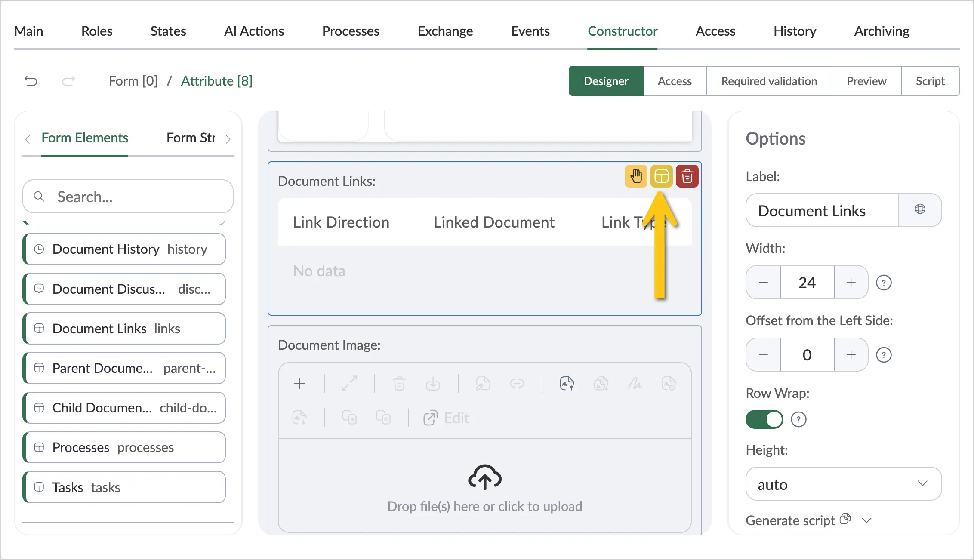974x560 pixels.
Task: Click the yellow layout icon on Document Links
Action: [x=661, y=176]
